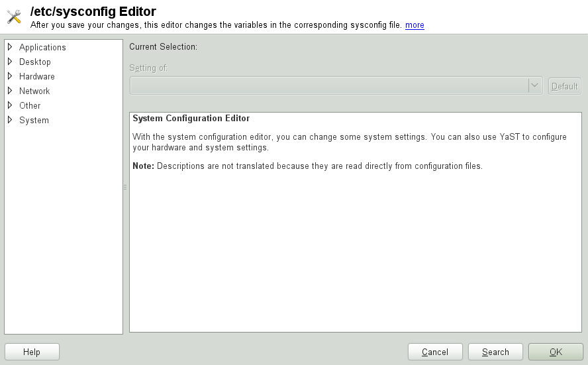Select the Desktop category label

35,62
